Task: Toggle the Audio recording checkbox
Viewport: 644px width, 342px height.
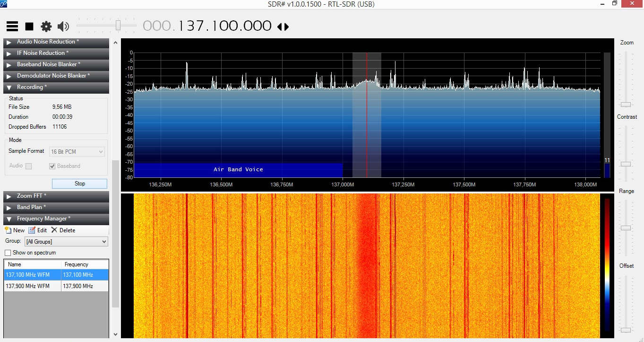Action: click(x=28, y=166)
